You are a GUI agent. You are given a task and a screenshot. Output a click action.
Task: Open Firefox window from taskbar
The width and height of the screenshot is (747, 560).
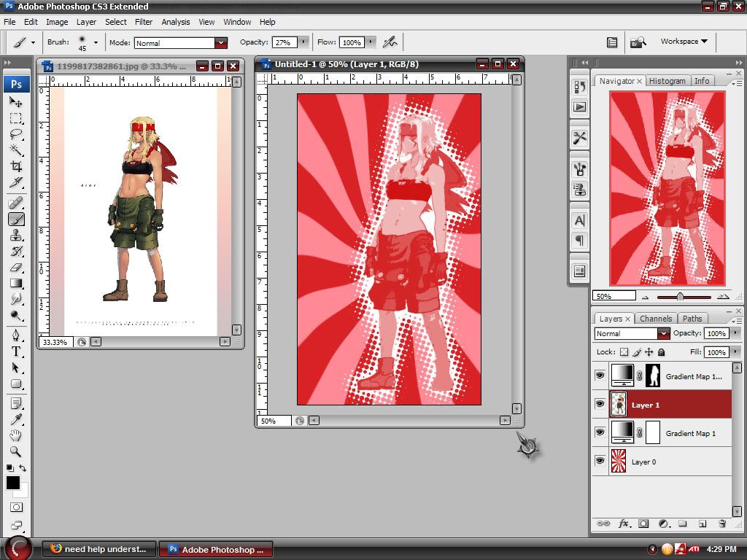tap(99, 549)
